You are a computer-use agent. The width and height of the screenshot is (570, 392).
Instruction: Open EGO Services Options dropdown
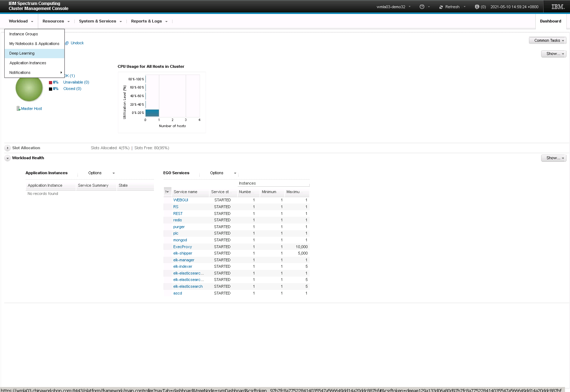pos(223,173)
